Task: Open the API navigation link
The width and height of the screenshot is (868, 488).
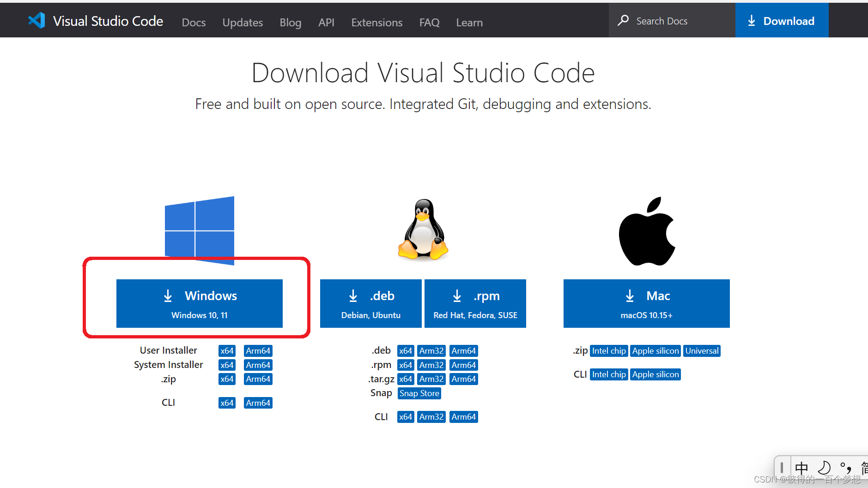Action: coord(326,22)
